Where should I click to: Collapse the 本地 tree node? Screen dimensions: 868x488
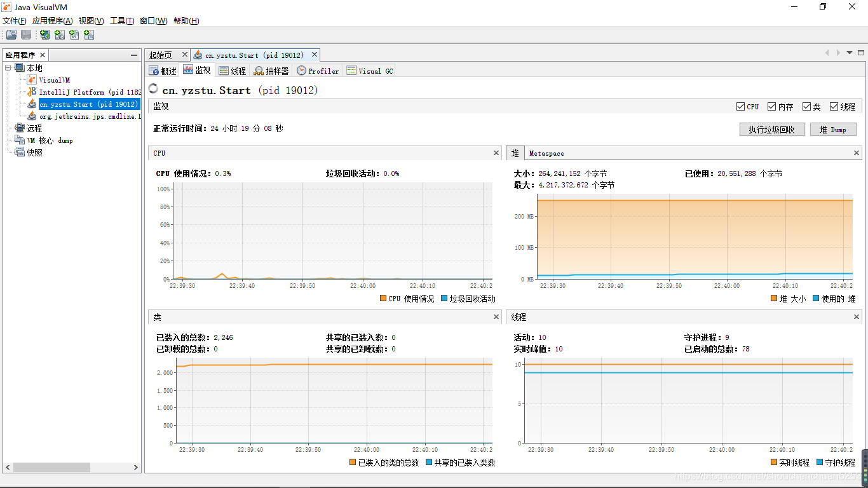(8, 68)
